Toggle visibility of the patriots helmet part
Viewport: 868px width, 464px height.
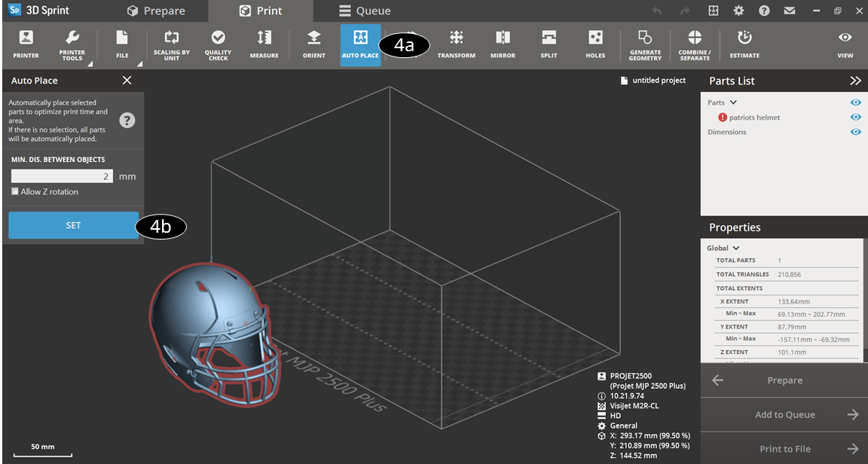(x=855, y=117)
